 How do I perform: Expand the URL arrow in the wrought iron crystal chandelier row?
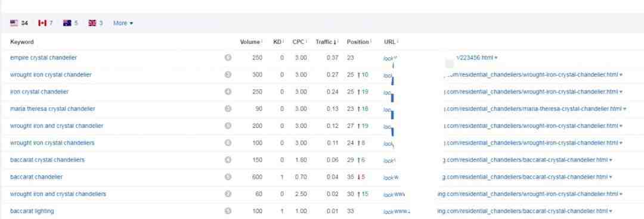tap(621, 74)
